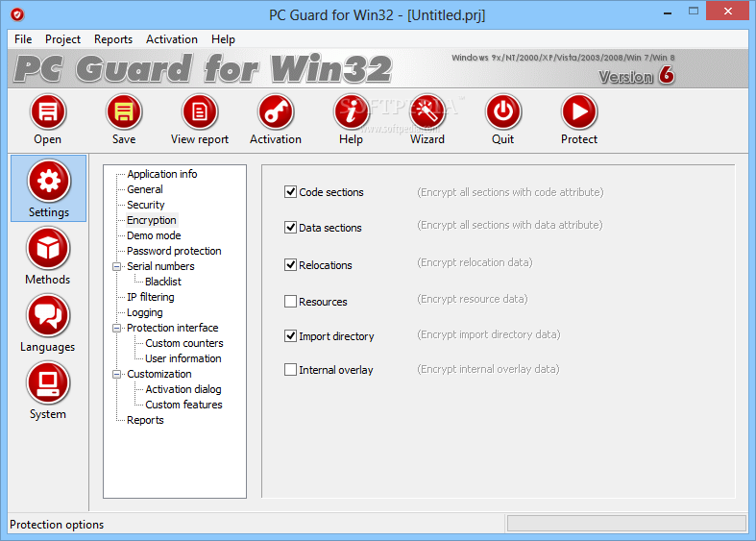756x541 pixels.
Task: Uncheck Code sections checkbox
Action: tap(290, 192)
